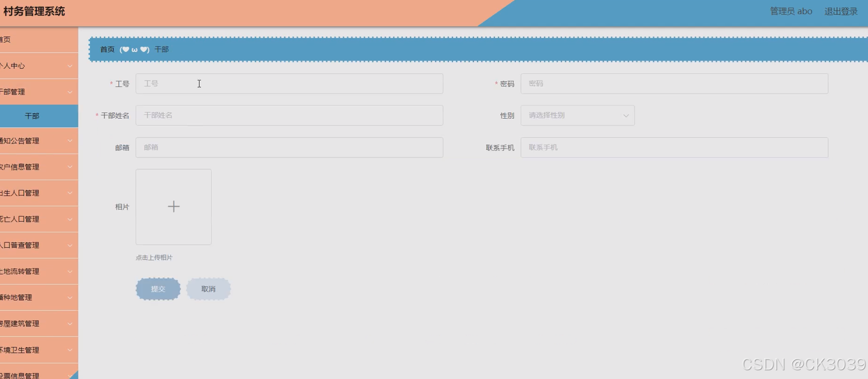This screenshot has height=379, width=868.
Task: Expand the 环境卫生管理 menu chevron
Action: [70, 350]
